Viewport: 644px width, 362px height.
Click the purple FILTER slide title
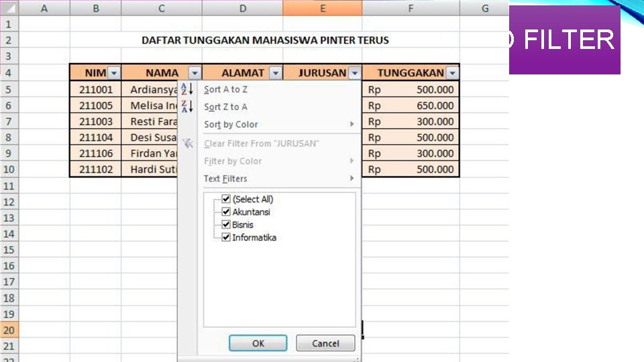(x=565, y=40)
